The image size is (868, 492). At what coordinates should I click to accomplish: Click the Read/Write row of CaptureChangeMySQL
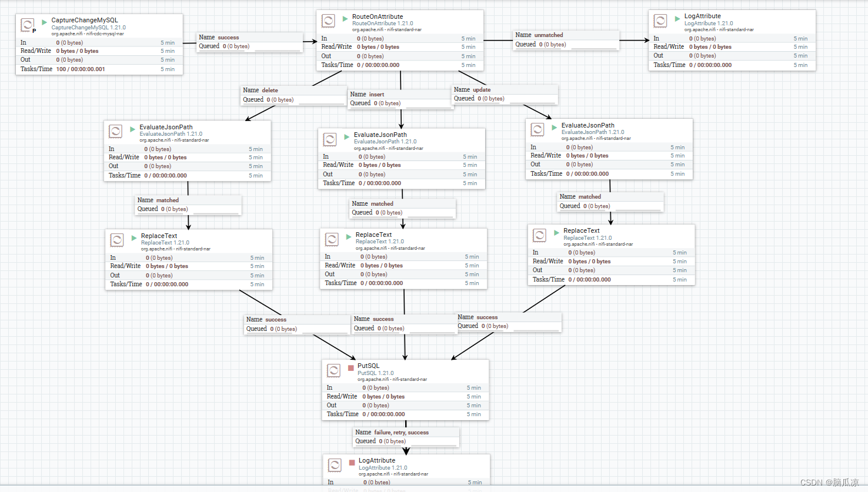click(x=99, y=51)
